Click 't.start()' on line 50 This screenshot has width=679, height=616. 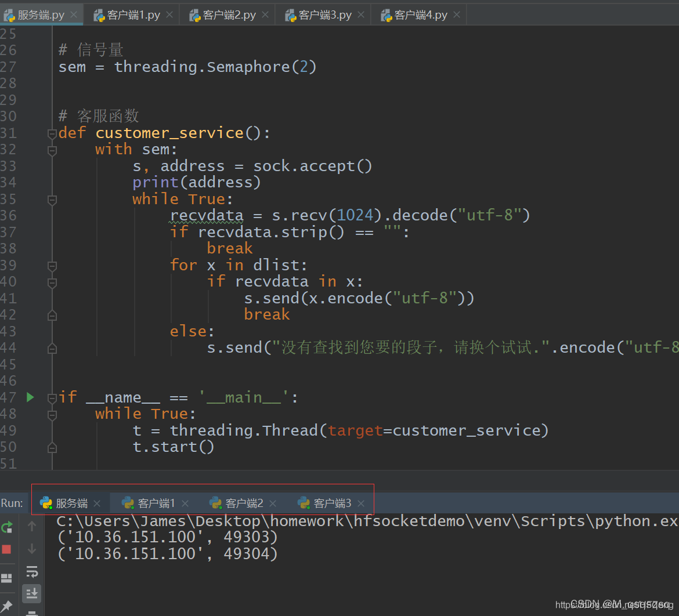coord(173,447)
